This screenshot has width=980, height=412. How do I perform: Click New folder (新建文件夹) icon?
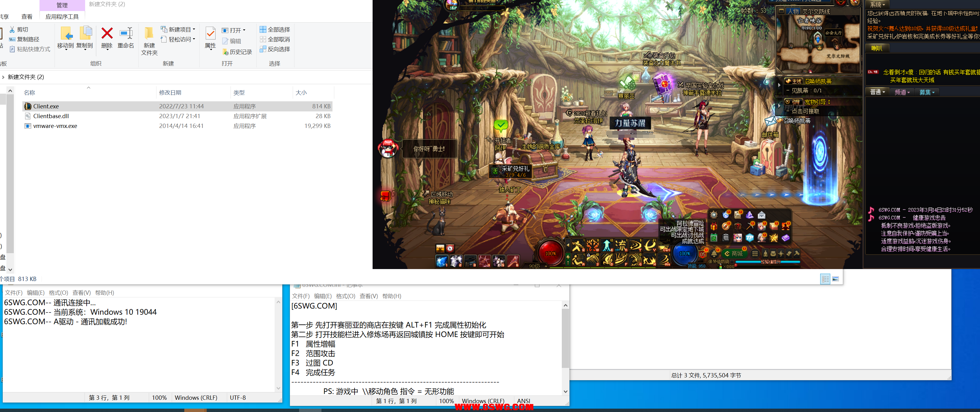[149, 41]
